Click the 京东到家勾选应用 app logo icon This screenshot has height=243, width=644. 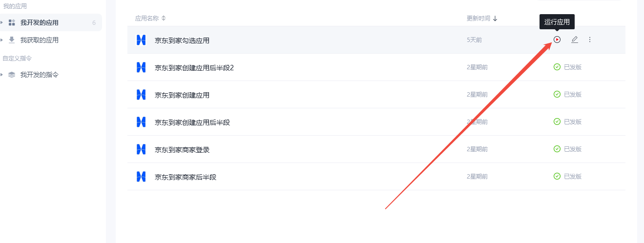(141, 40)
